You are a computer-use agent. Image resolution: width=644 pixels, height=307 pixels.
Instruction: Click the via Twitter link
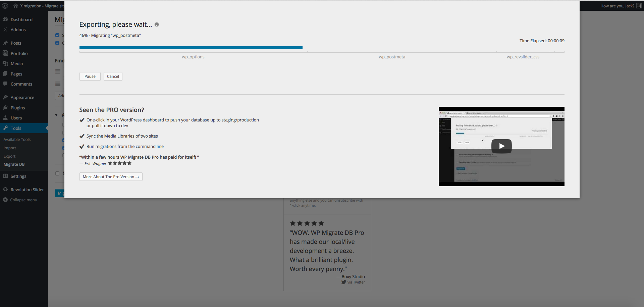pos(356,282)
